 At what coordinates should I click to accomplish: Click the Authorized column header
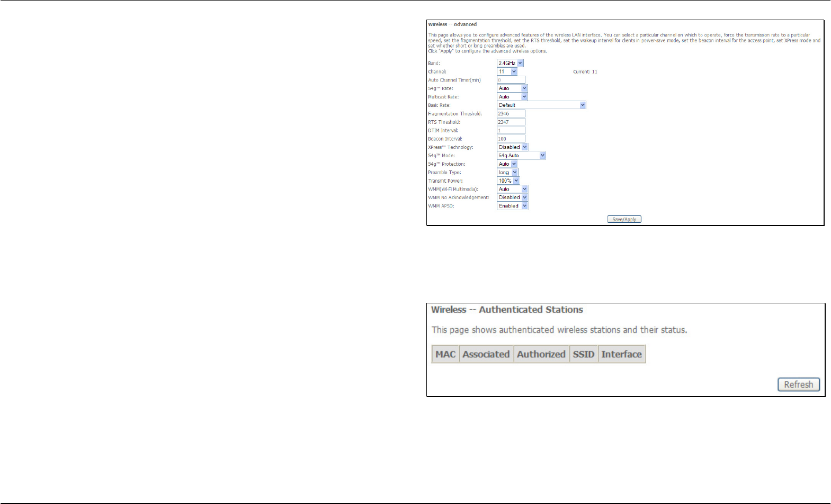click(x=541, y=354)
